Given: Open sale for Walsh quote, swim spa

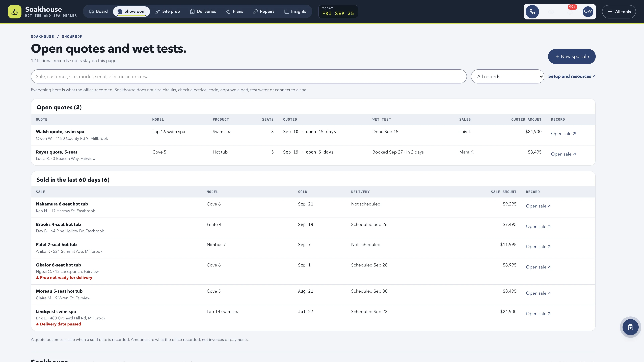Looking at the screenshot, I should [x=563, y=134].
